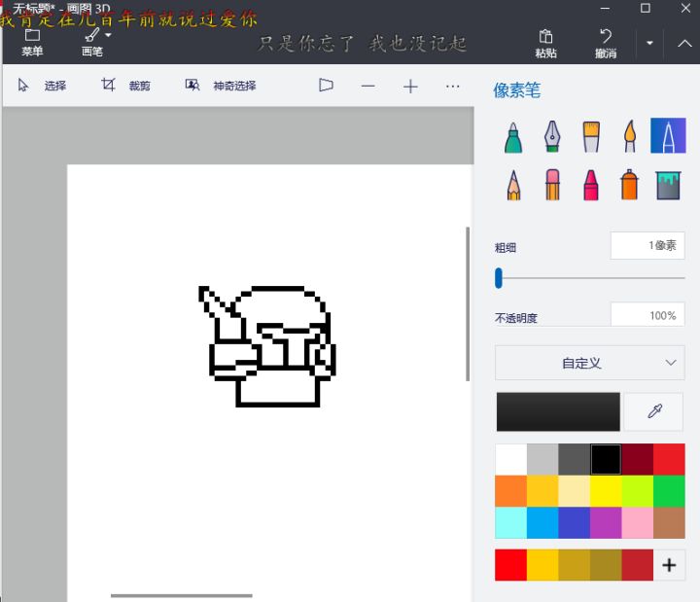Pick the eyedropper color sampler
Image resolution: width=700 pixels, height=602 pixels.
tap(654, 411)
